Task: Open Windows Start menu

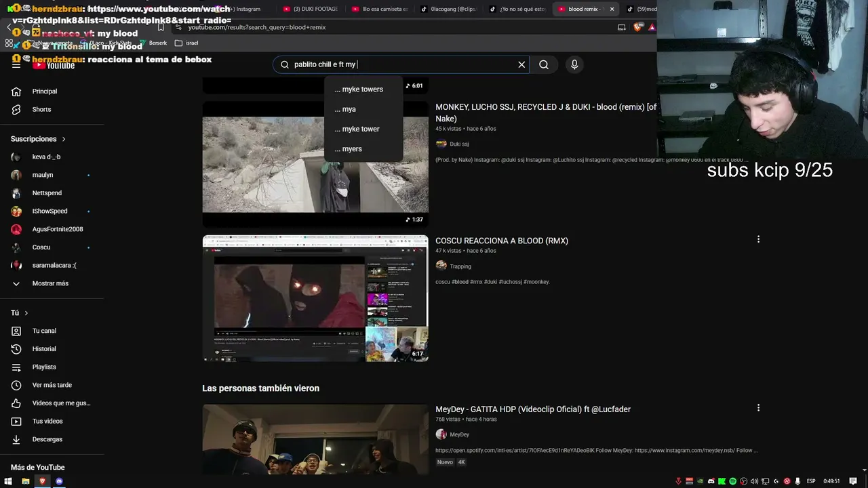Action: point(8,481)
